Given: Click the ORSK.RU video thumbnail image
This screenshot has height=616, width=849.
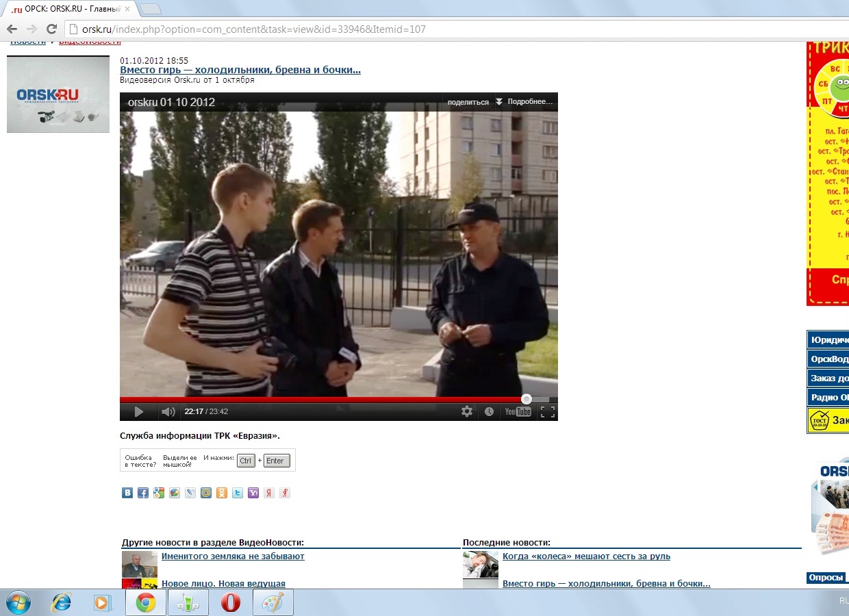Looking at the screenshot, I should coord(58,94).
